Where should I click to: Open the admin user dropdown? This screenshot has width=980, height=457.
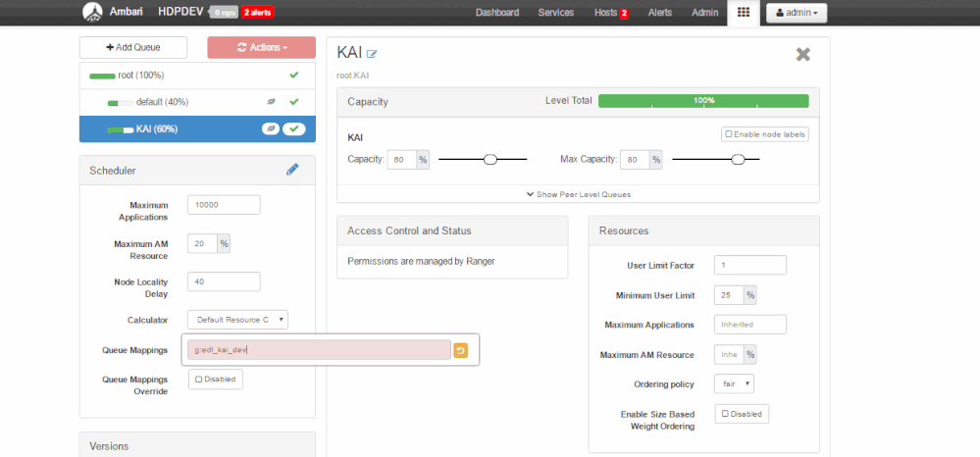point(797,13)
